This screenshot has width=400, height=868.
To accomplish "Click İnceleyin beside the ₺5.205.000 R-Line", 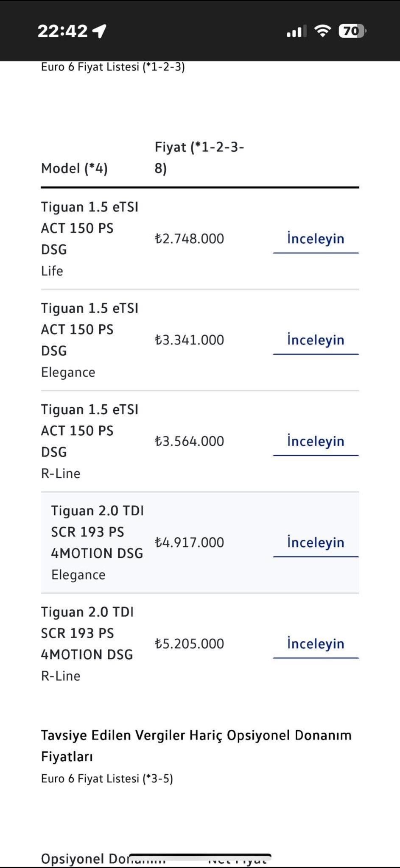I will click(x=316, y=644).
